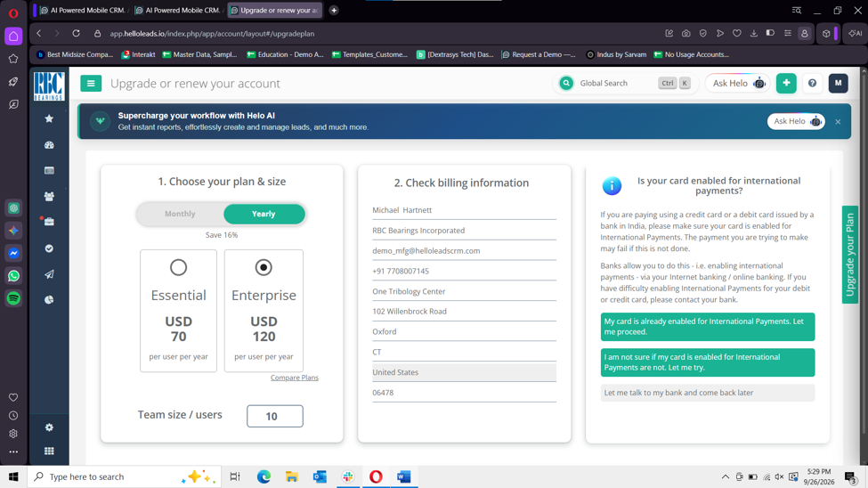Click My card is already enabled button
This screenshot has height=488, width=868.
[x=708, y=327]
